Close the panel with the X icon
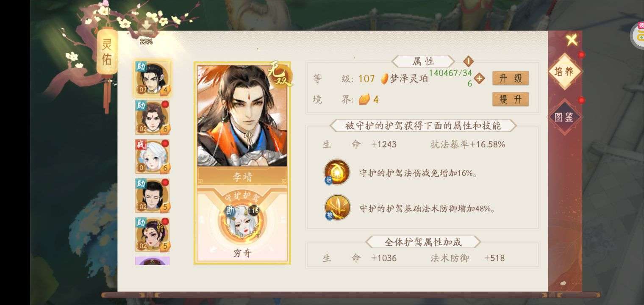The width and height of the screenshot is (644, 305). click(572, 40)
